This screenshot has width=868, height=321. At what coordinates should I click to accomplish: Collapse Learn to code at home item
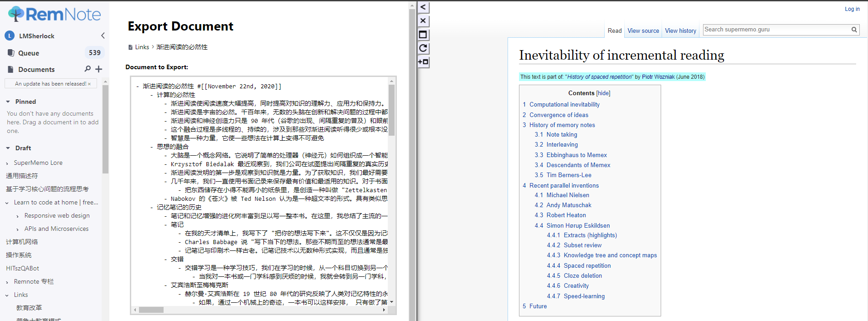7,203
